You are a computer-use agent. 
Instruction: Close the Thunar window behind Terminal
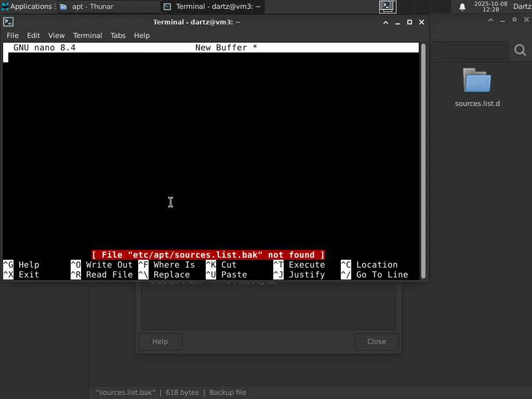(x=526, y=20)
